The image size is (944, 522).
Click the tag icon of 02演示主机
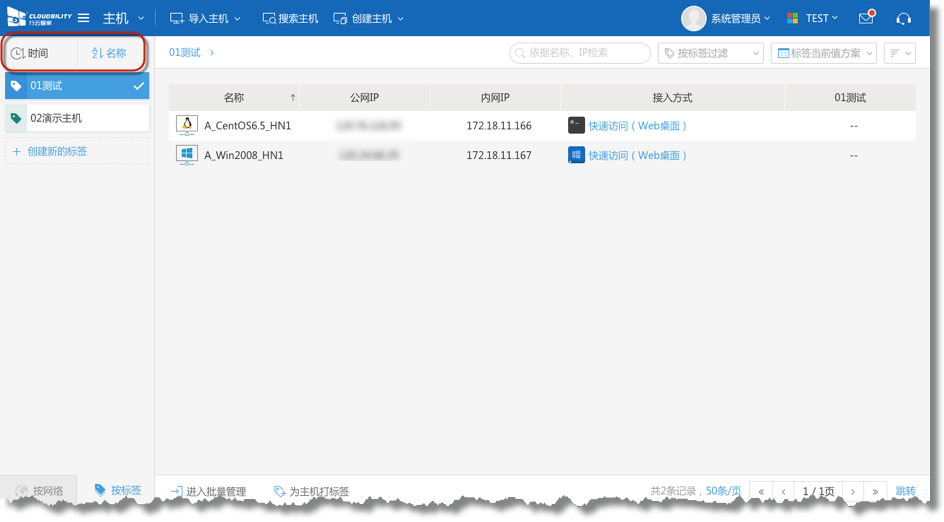click(x=16, y=119)
